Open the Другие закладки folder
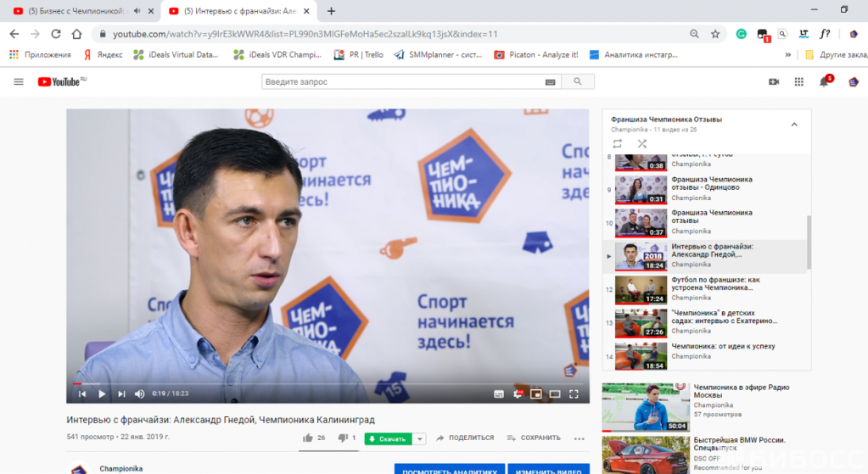 click(837, 55)
